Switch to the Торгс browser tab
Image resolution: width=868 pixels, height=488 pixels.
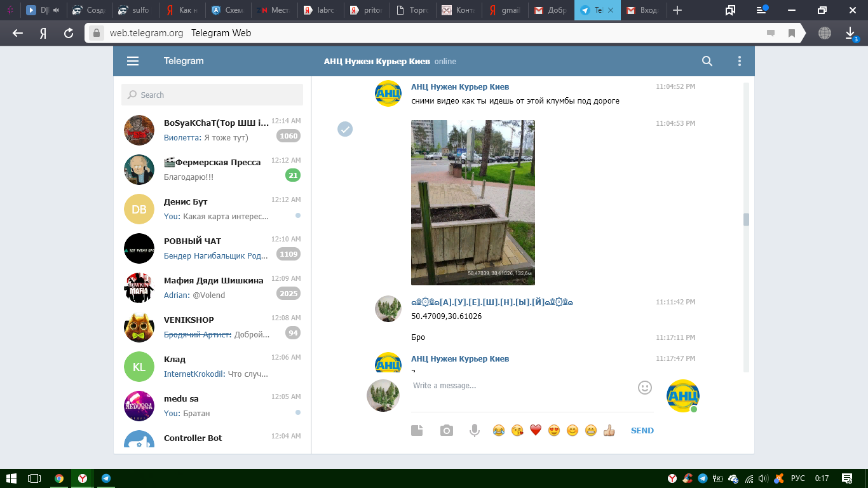pos(412,10)
